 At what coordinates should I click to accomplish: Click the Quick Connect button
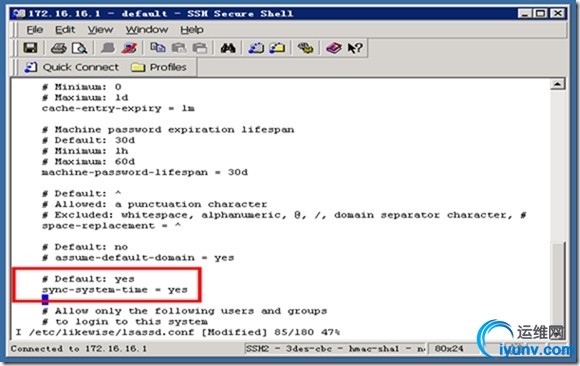(x=72, y=67)
